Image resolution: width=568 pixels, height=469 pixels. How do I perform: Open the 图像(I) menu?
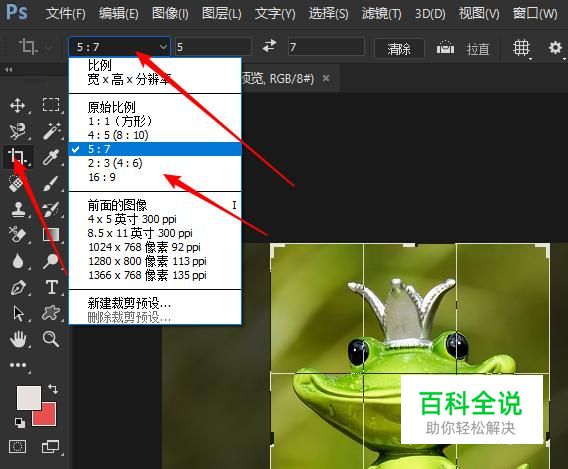click(170, 14)
